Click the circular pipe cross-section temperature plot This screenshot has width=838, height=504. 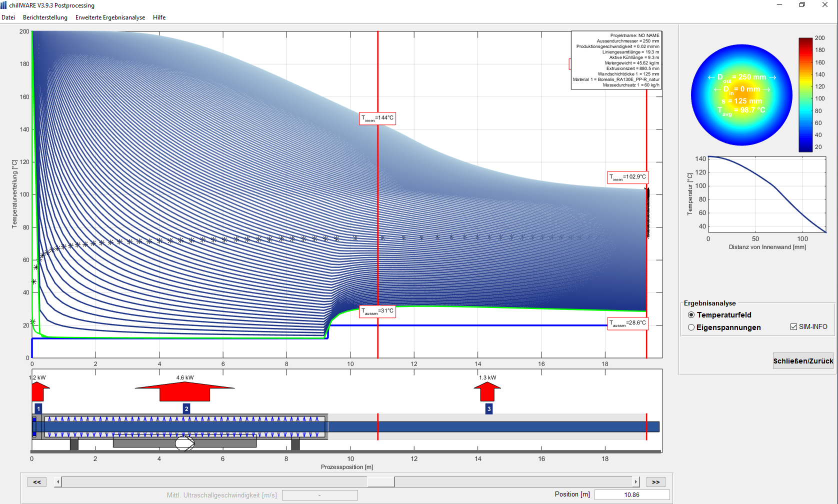click(x=741, y=95)
